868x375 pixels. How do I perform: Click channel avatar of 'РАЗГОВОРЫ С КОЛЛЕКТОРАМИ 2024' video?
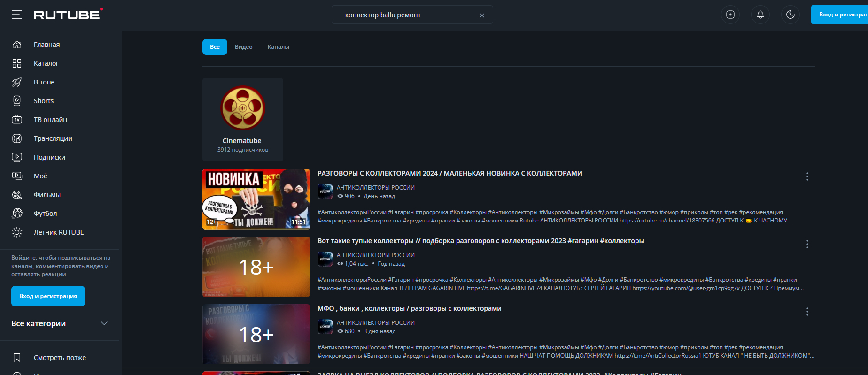coord(325,191)
